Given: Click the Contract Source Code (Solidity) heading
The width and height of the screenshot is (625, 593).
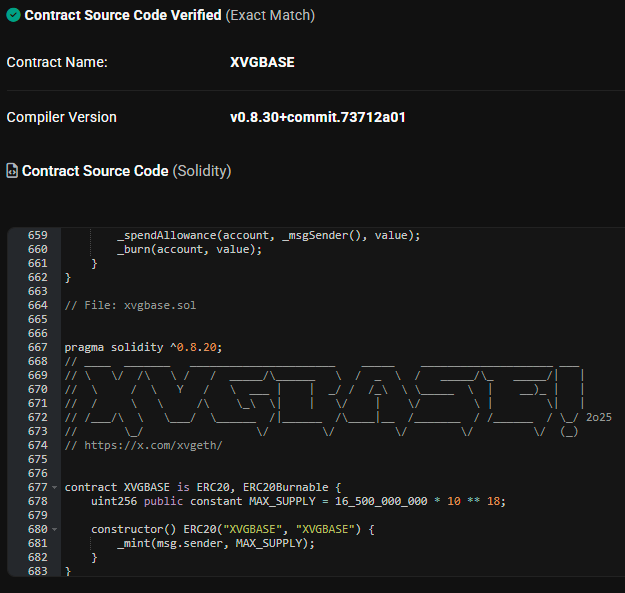Looking at the screenshot, I should (x=126, y=171).
